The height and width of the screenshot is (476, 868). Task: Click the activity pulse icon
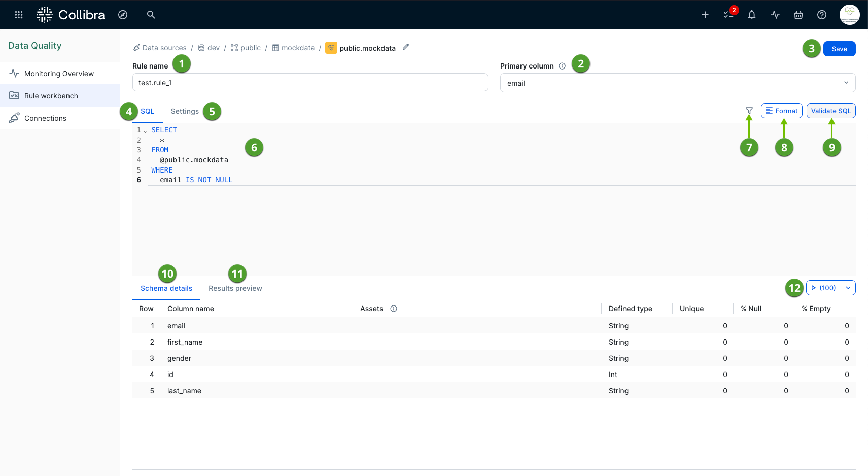pyautogui.click(x=775, y=15)
